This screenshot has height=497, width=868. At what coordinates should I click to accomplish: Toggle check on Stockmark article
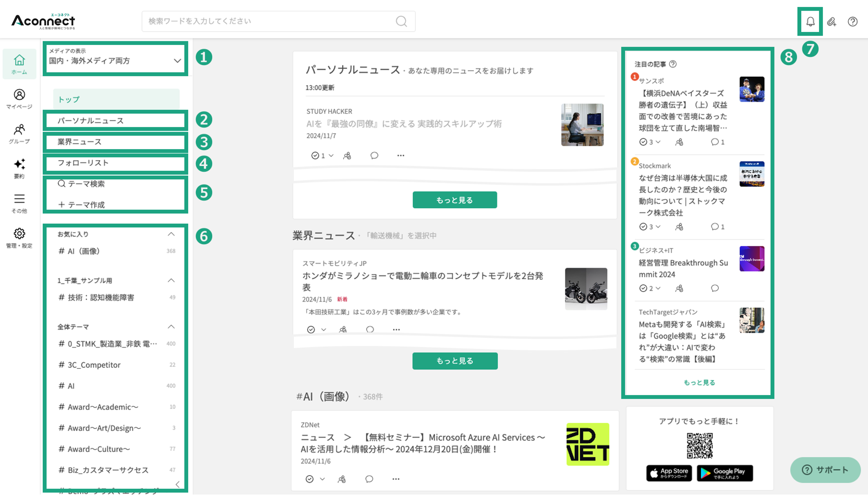pos(643,227)
